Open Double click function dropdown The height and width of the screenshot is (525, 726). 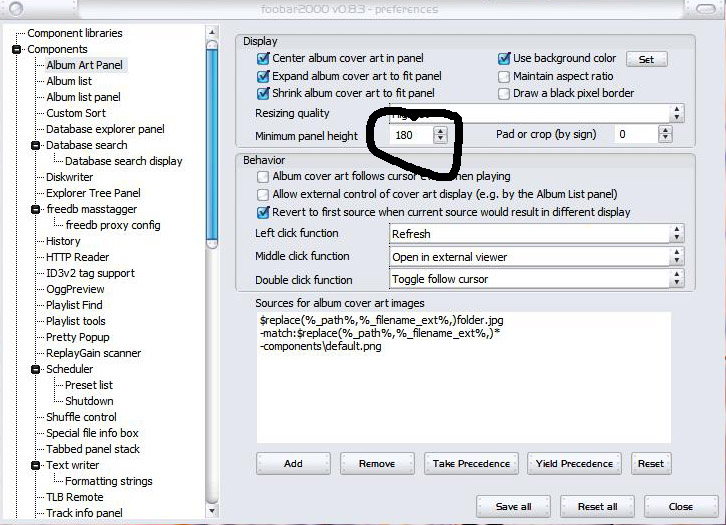click(676, 279)
